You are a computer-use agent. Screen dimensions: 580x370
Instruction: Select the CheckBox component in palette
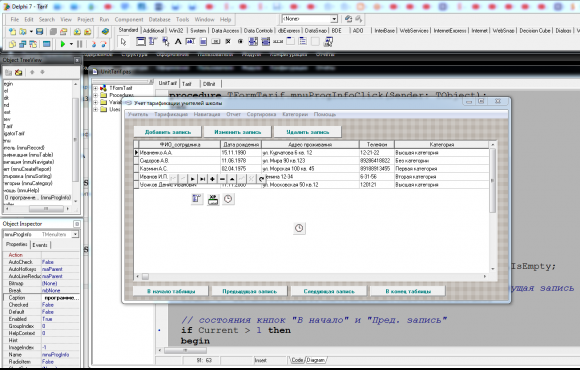[x=228, y=41]
